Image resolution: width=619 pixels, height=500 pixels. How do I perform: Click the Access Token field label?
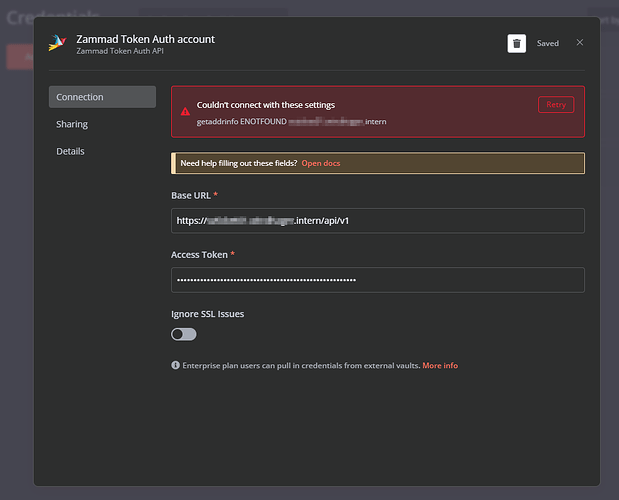pyautogui.click(x=199, y=255)
